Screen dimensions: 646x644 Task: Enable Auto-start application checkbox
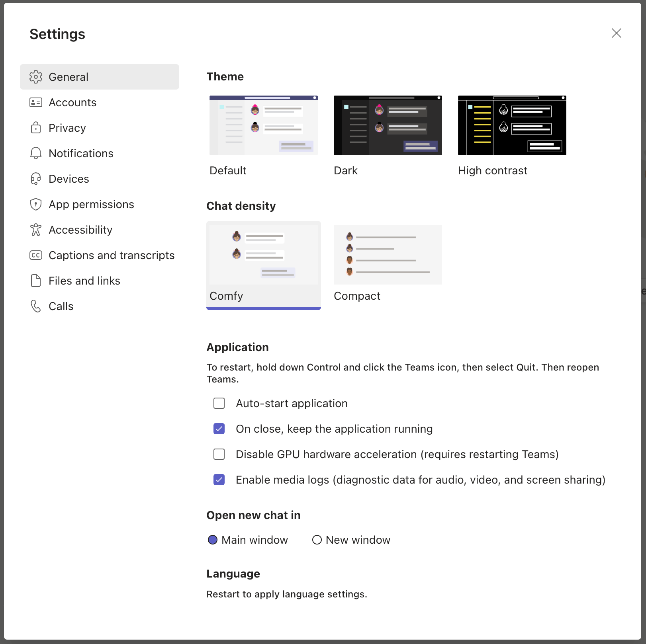point(219,403)
